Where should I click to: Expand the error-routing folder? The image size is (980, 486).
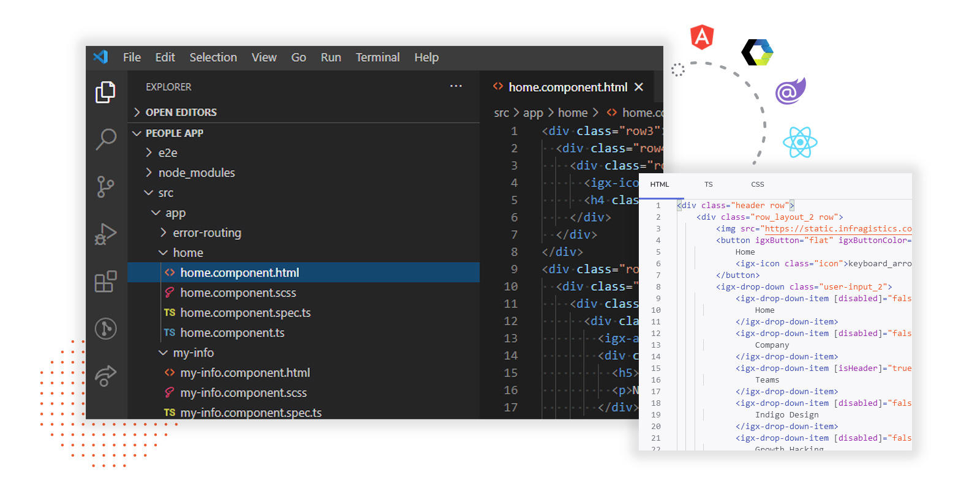[x=206, y=233]
